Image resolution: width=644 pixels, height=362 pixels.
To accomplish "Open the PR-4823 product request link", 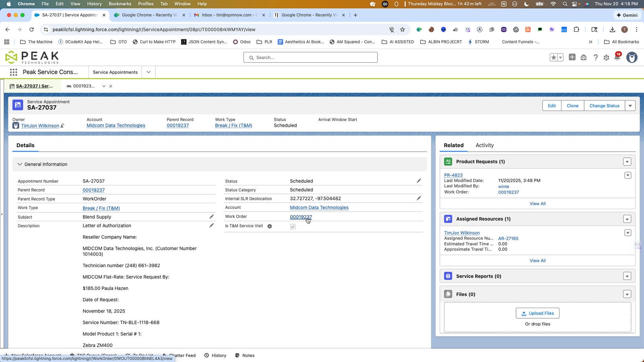I will tap(453, 175).
